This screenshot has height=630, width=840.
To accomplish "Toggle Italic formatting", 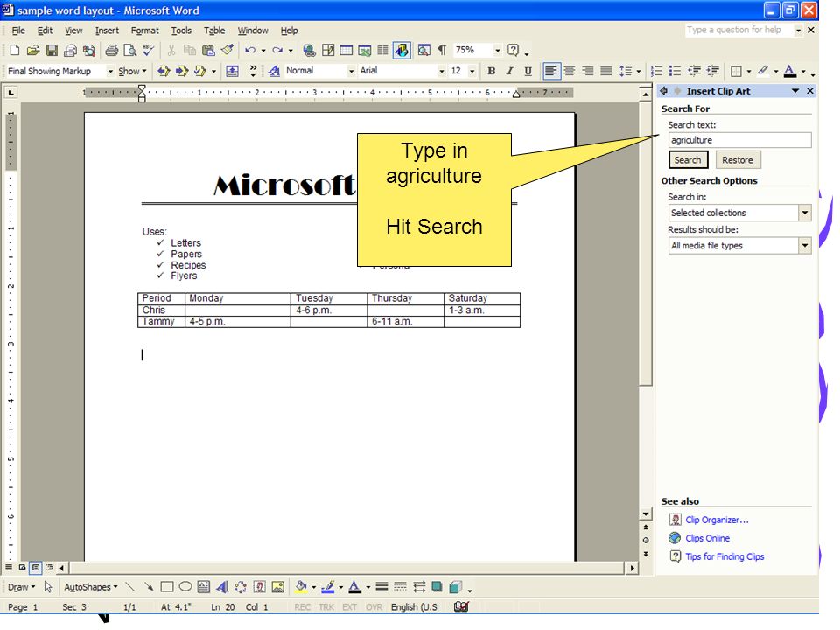I will pos(509,71).
